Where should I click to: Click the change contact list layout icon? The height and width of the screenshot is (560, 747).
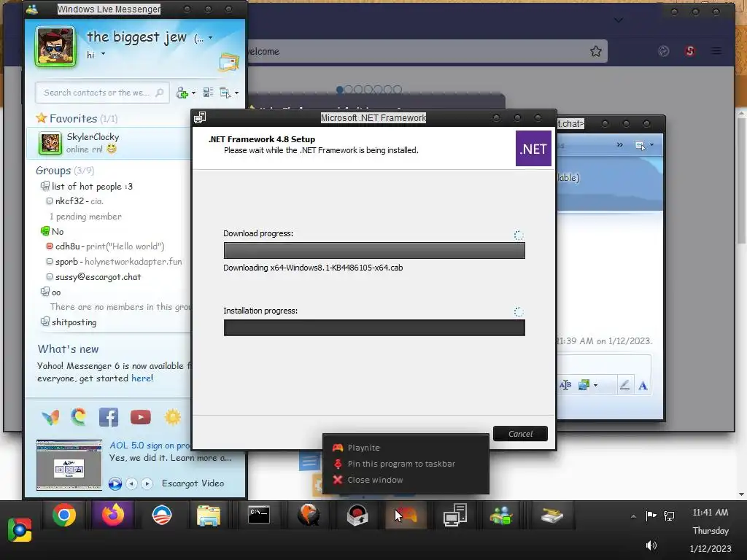point(208,93)
